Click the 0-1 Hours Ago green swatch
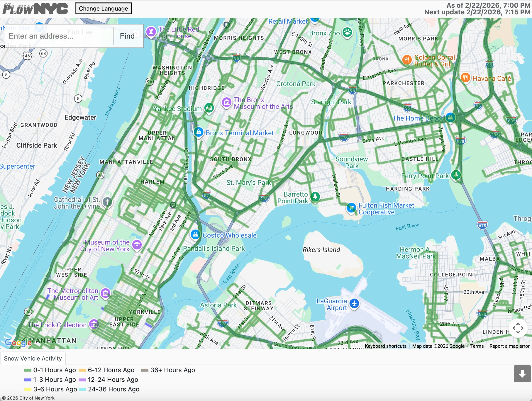This screenshot has height=401, width=532. 28,370
